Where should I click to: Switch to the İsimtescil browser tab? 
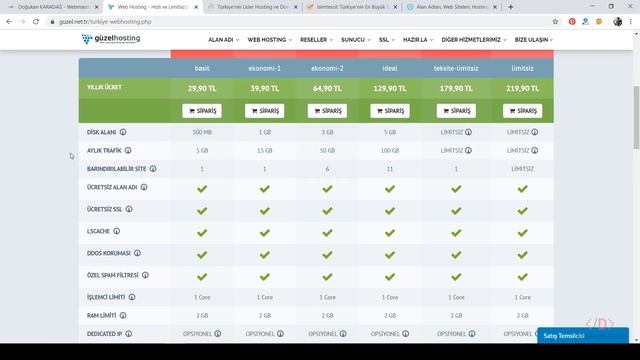(351, 7)
